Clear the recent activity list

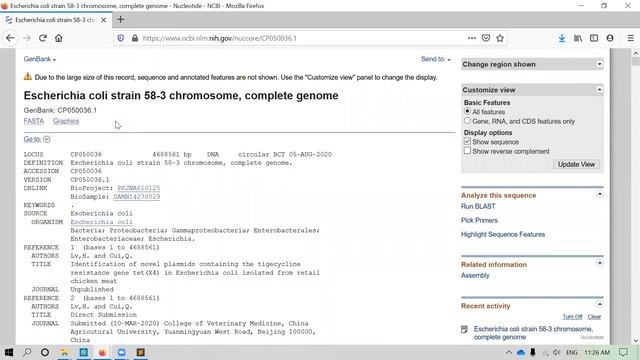pos(594,317)
